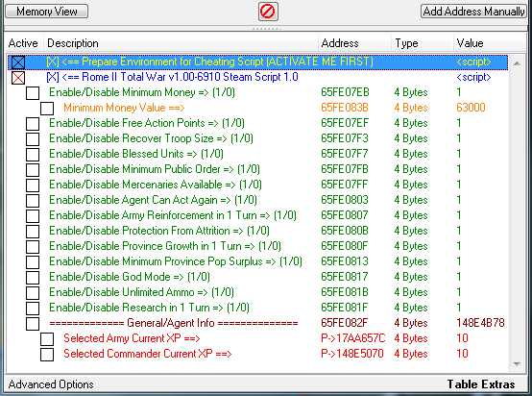Click Add Address Manually button
Screen dimensions: 532x396
(x=473, y=12)
